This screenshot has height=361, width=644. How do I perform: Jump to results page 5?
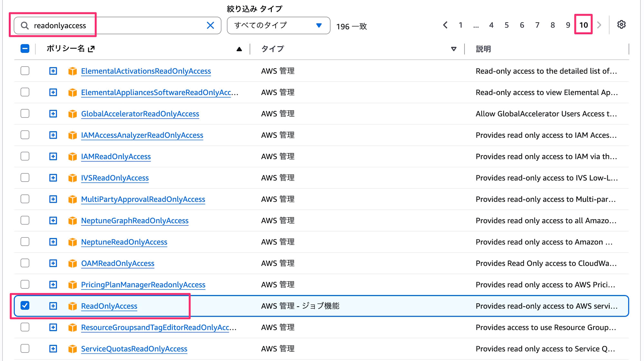[507, 25]
